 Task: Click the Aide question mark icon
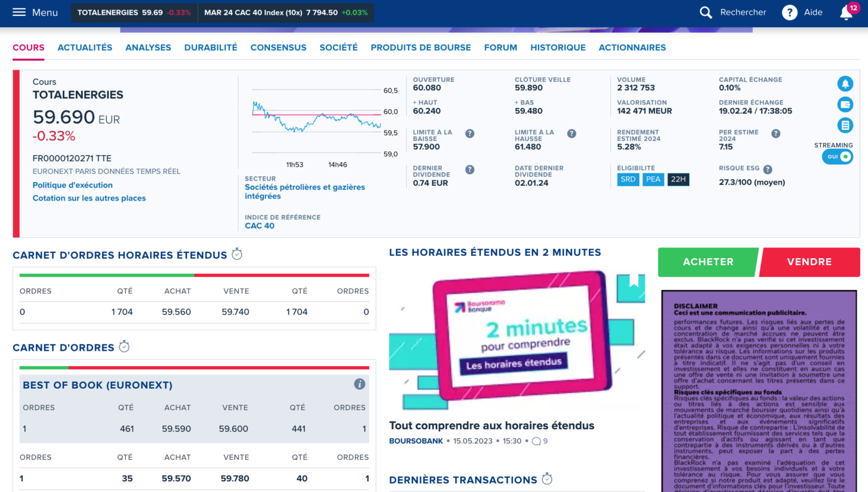pyautogui.click(x=789, y=12)
